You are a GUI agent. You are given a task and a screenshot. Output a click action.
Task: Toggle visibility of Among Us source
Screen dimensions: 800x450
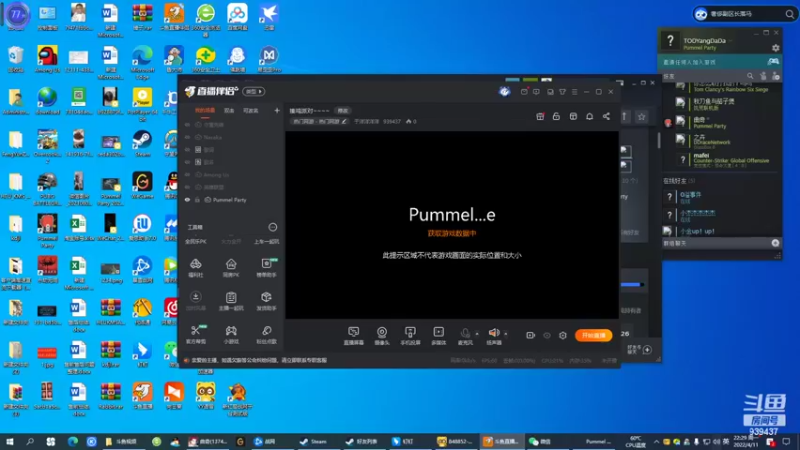[187, 175]
